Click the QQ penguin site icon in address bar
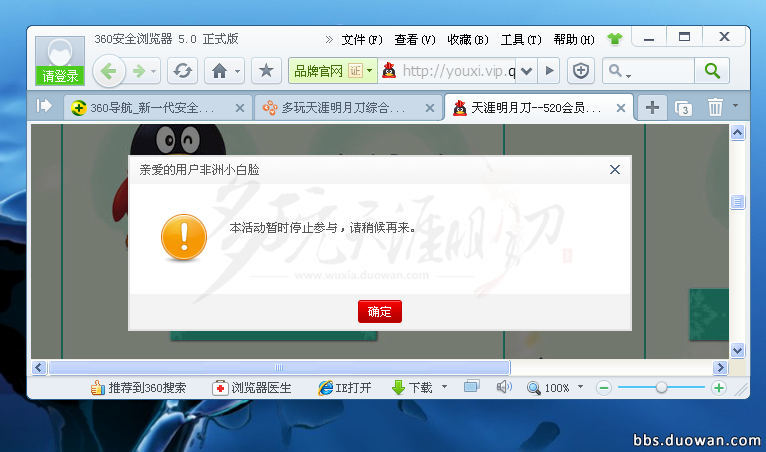The width and height of the screenshot is (766, 452). pos(389,71)
